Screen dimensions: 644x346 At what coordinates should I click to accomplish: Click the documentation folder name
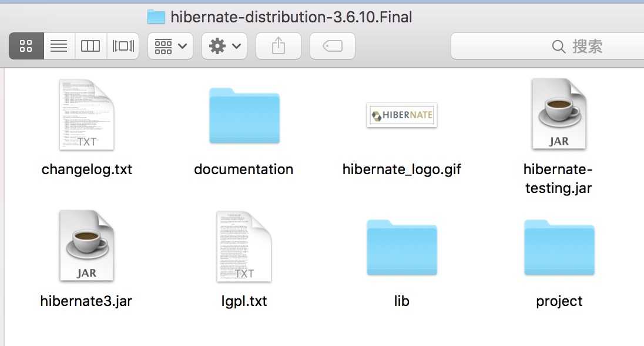243,169
